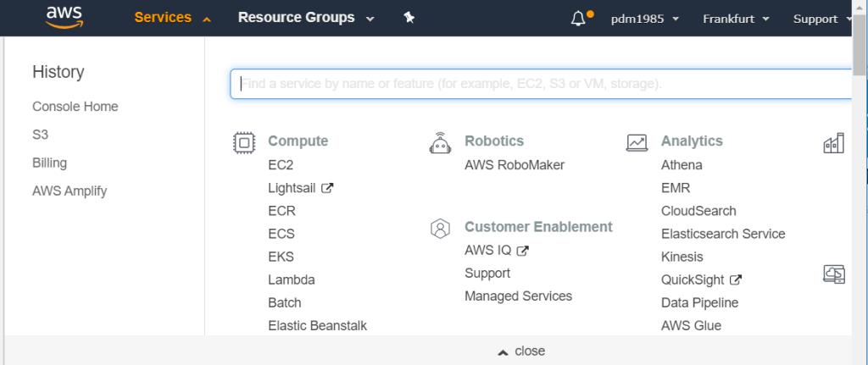Collapse the Services dropdown menu
This screenshot has height=365, width=868.
click(x=173, y=18)
